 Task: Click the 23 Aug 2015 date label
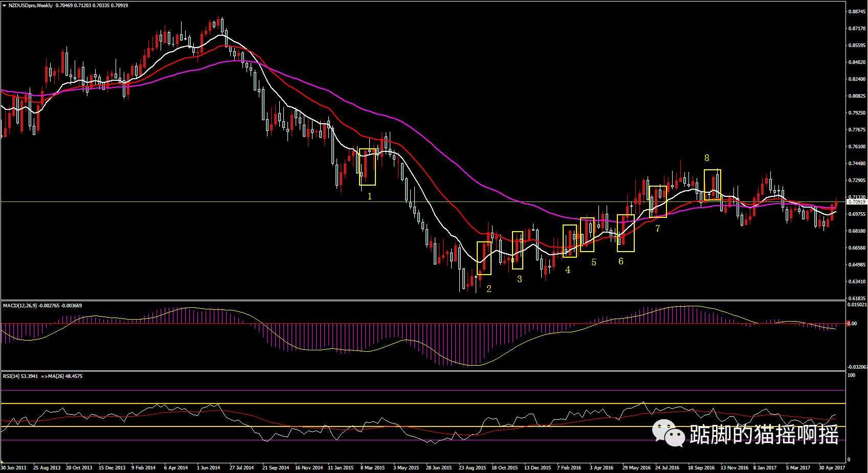pyautogui.click(x=472, y=467)
